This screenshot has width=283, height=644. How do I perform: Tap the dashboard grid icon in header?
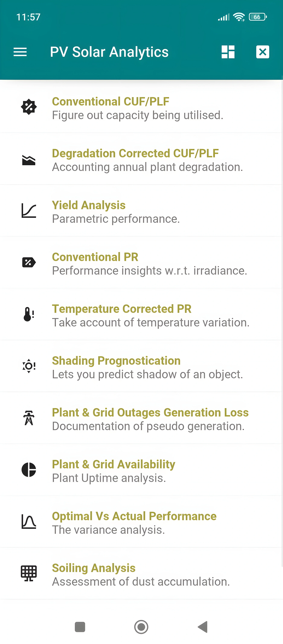pyautogui.click(x=228, y=52)
